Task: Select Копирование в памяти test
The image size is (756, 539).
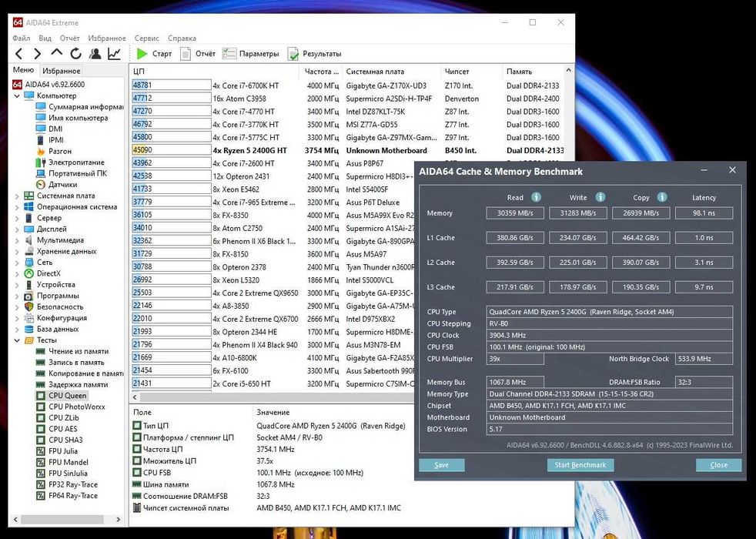Action: 80,373
